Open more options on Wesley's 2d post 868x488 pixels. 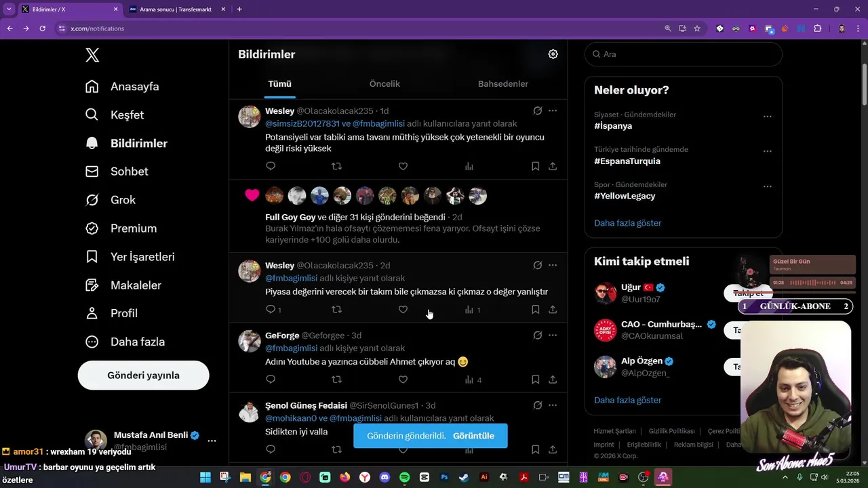553,265
